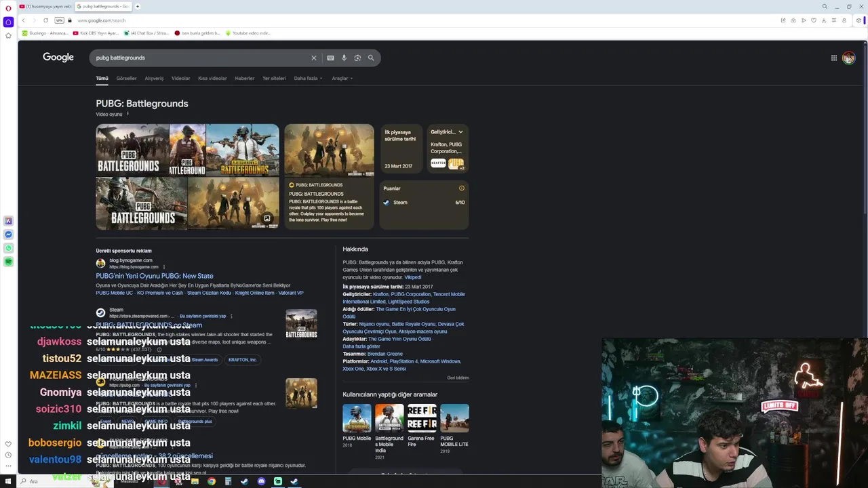868x488 pixels.
Task: Switch to Alışveriş results tab
Action: point(154,78)
